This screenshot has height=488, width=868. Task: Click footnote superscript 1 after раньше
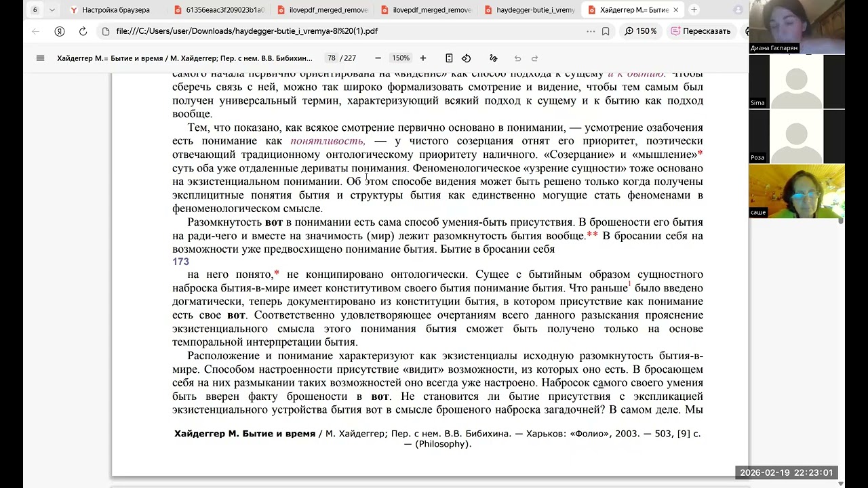[629, 285]
